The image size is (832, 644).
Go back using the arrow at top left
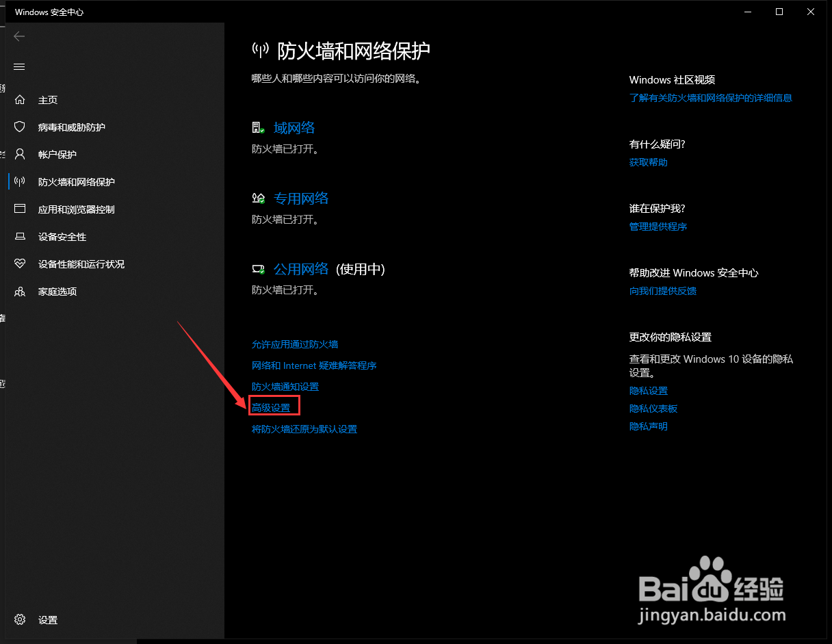point(19,36)
